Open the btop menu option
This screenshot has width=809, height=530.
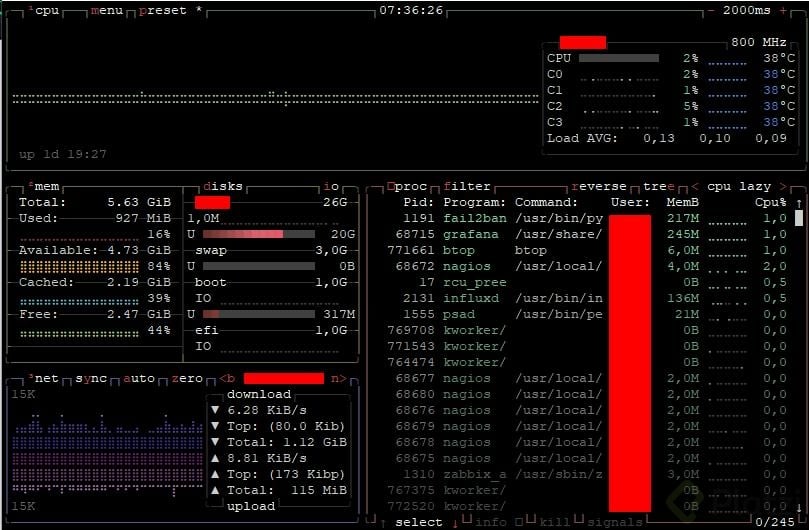click(107, 10)
